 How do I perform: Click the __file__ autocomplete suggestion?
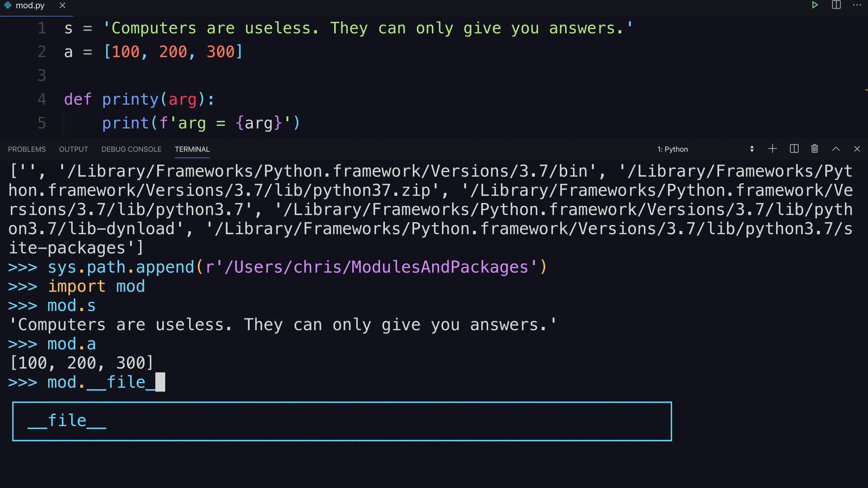coord(342,421)
